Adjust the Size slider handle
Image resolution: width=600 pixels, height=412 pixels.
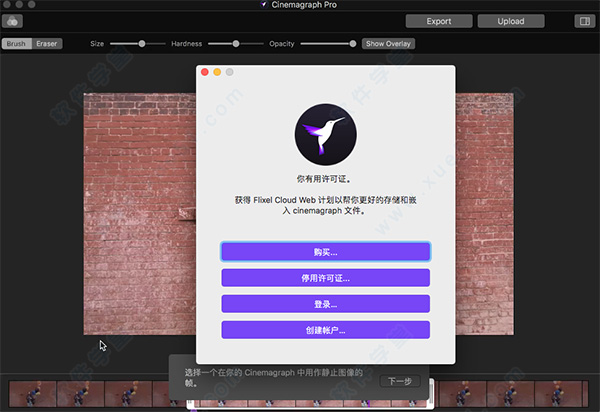(142, 44)
